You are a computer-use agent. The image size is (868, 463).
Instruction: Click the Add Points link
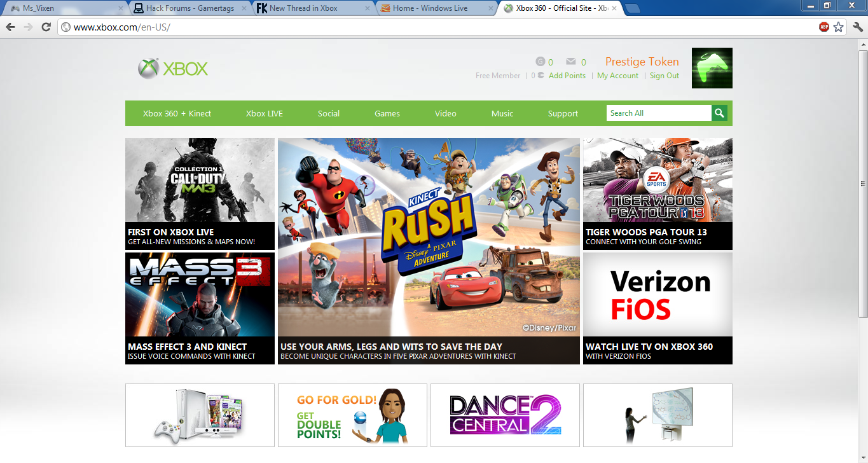pyautogui.click(x=567, y=76)
